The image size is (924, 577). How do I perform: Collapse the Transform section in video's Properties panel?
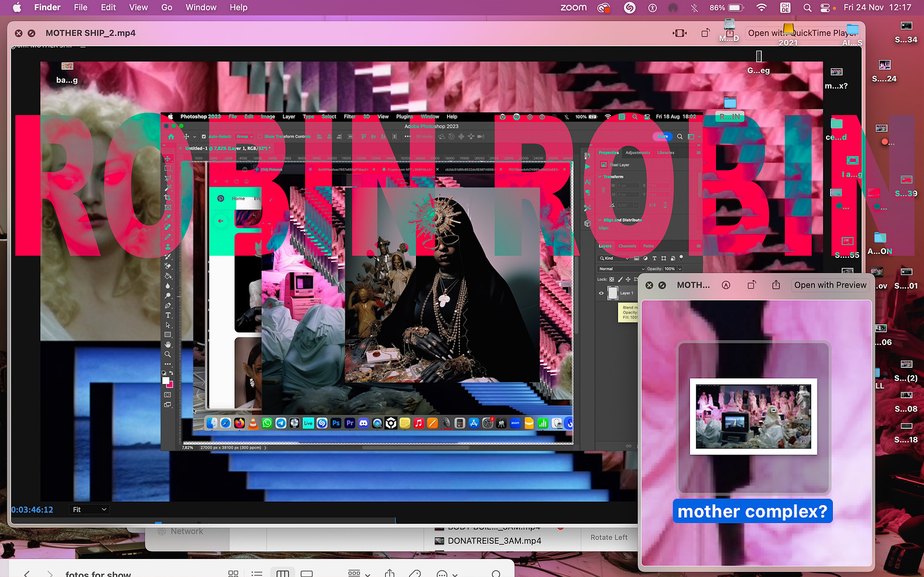[x=600, y=176]
